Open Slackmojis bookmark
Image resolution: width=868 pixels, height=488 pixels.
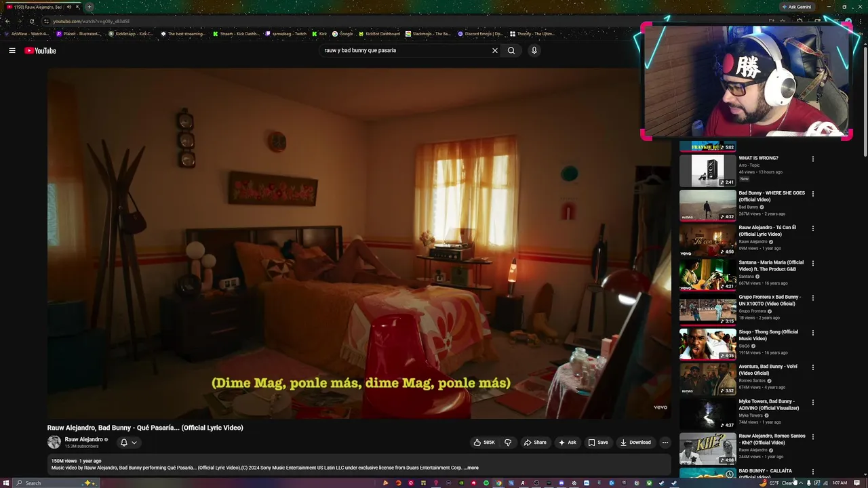tap(429, 33)
